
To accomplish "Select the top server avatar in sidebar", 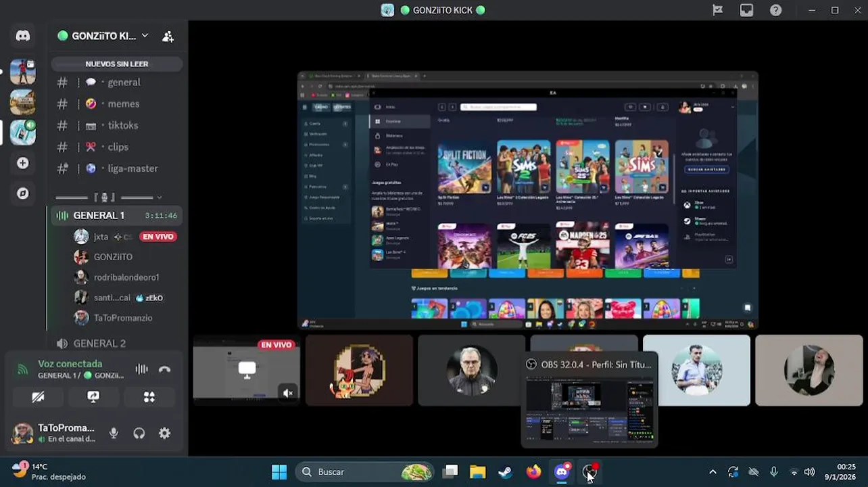I will pyautogui.click(x=23, y=71).
